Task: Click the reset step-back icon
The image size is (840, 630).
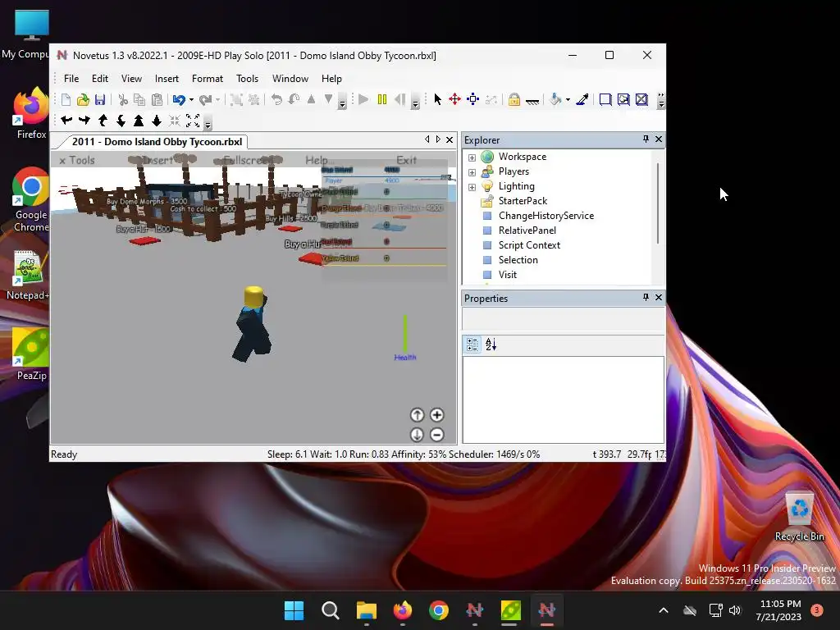Action: coord(400,99)
